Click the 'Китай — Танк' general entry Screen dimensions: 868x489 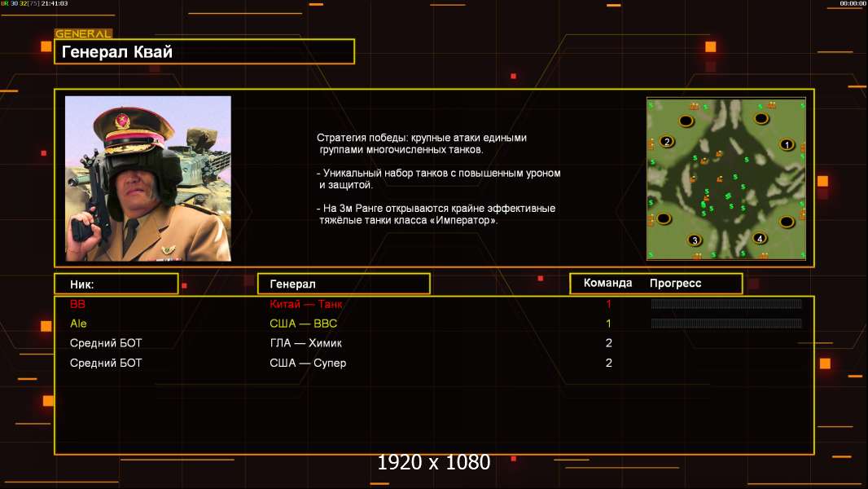(x=305, y=304)
